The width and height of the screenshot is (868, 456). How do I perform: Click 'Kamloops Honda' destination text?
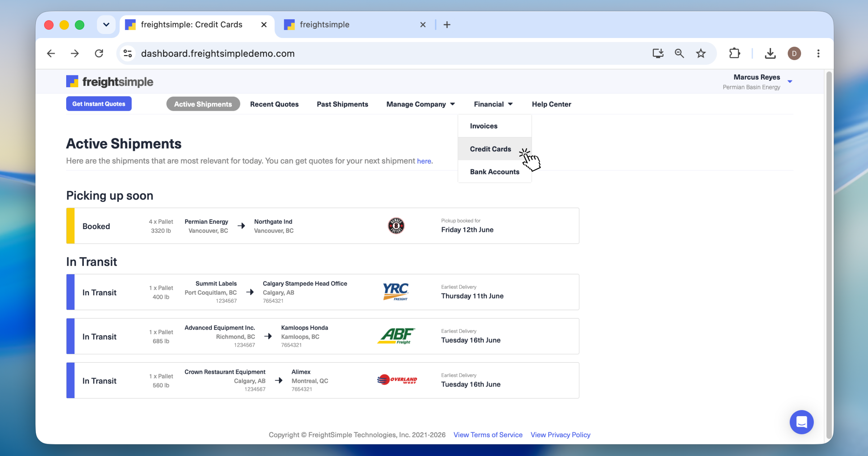click(x=305, y=328)
